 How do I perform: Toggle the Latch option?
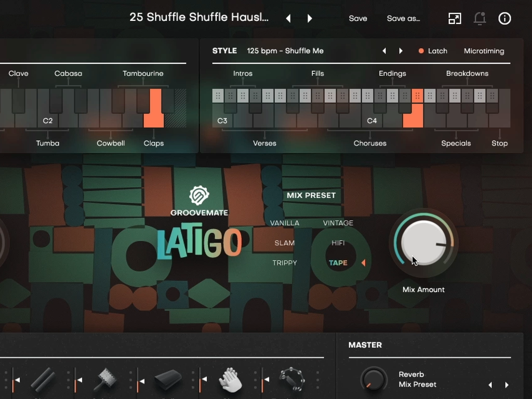433,51
